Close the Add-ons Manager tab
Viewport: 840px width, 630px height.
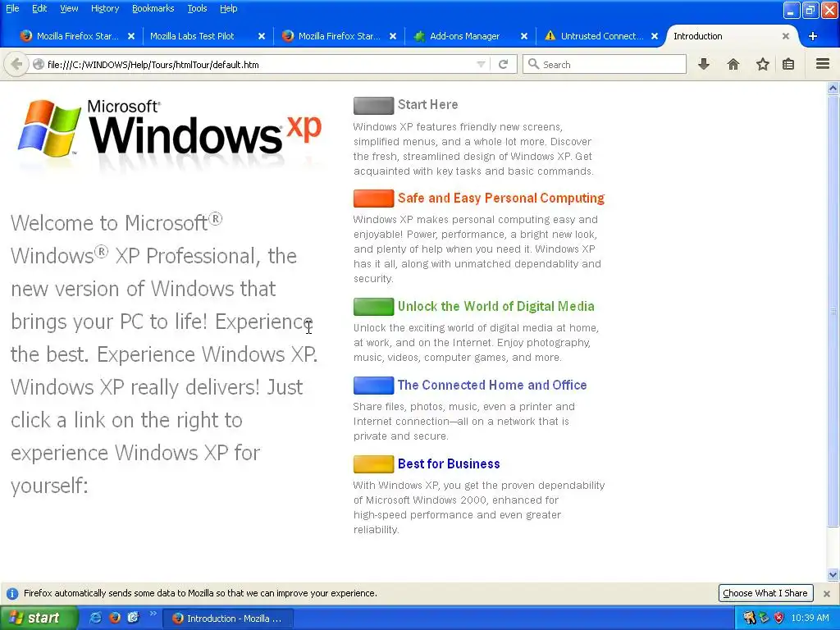click(x=524, y=36)
